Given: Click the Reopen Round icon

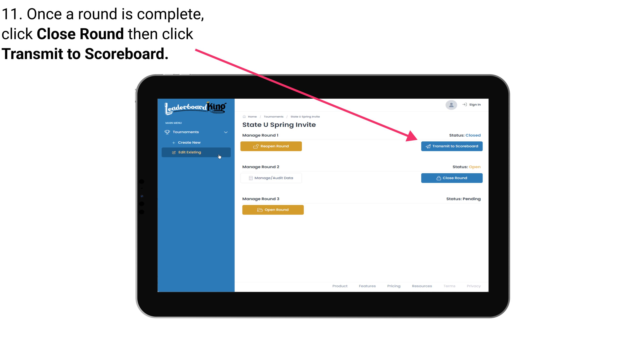Looking at the screenshot, I should (x=256, y=146).
